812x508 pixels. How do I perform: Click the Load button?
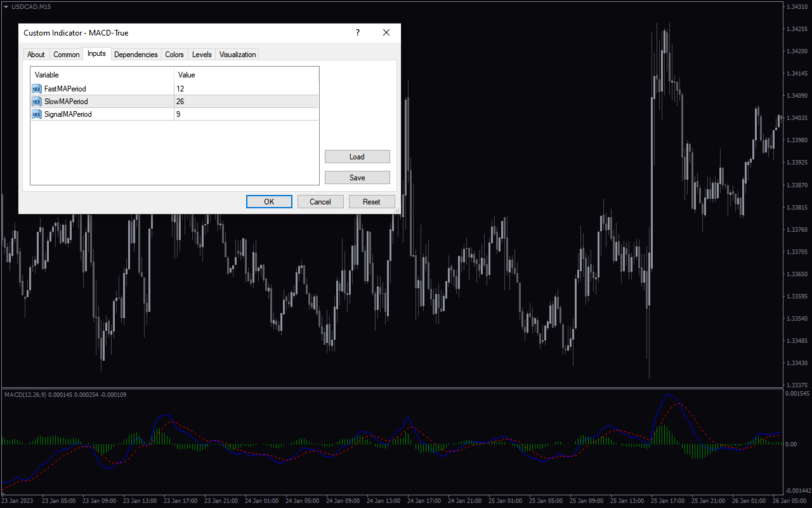coord(357,157)
